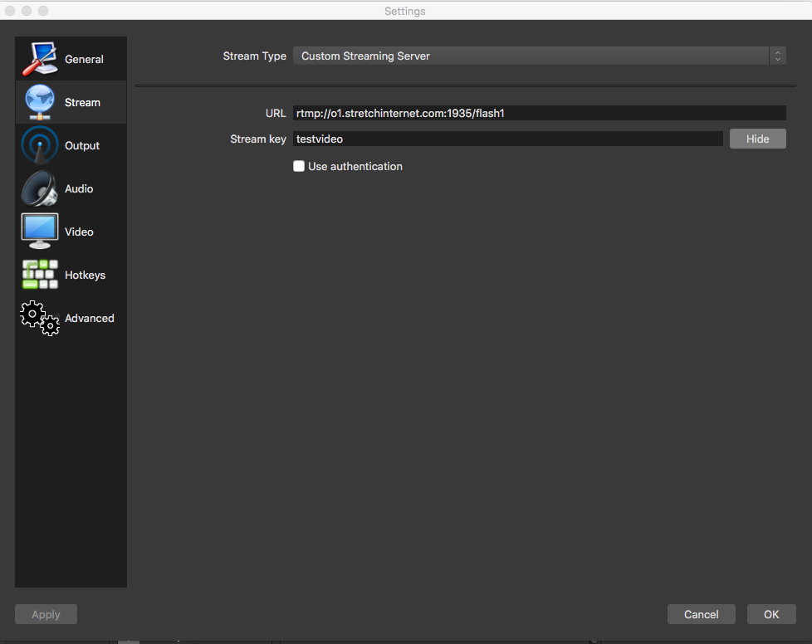Open the Stream Type dropdown

[531, 56]
